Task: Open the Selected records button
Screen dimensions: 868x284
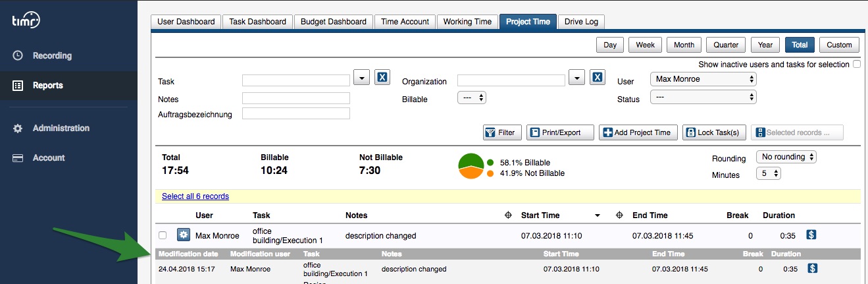Action: pos(797,132)
